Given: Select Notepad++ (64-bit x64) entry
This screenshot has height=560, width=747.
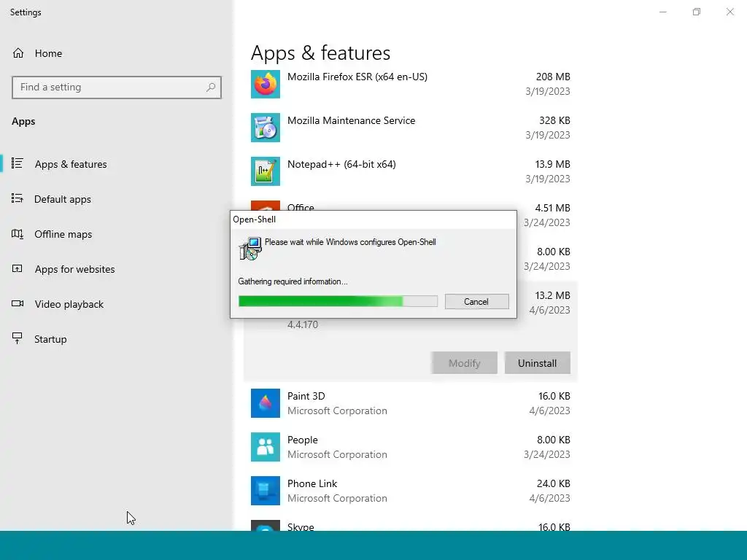Looking at the screenshot, I should pyautogui.click(x=410, y=171).
